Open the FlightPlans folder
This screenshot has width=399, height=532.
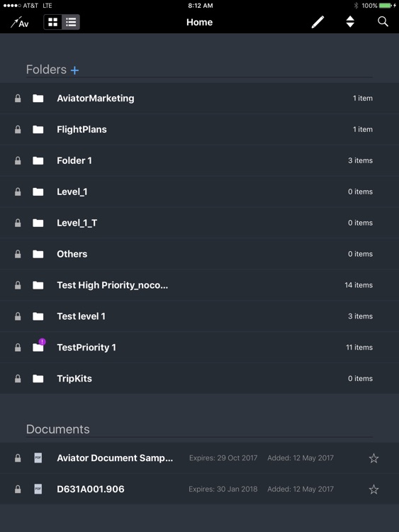coord(199,130)
